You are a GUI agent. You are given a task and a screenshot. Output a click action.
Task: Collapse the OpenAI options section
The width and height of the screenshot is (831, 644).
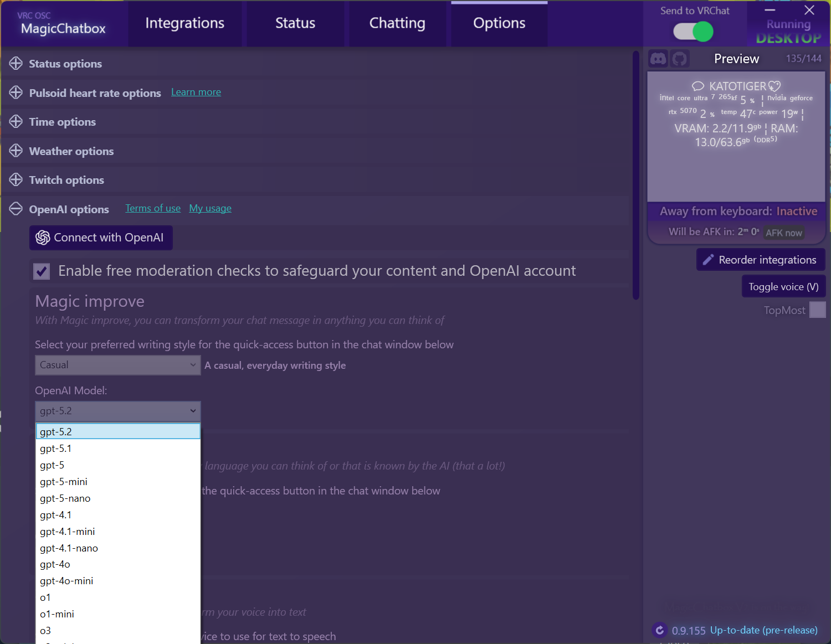coord(16,209)
